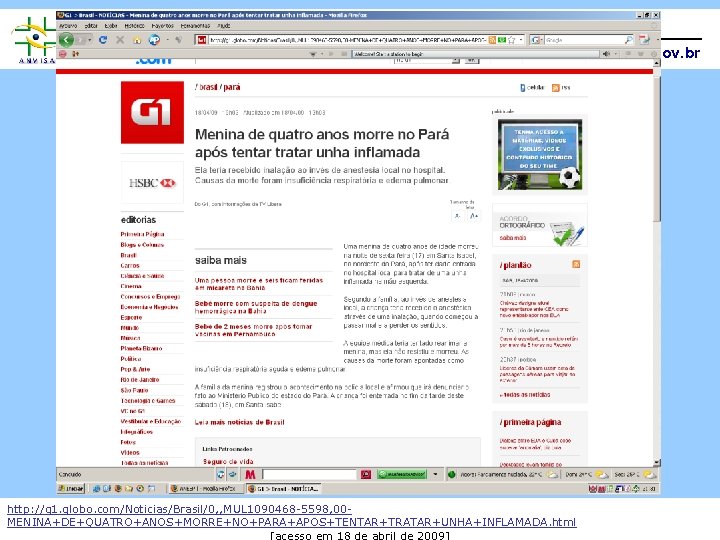
Task: Open the Exibir menu
Action: (111, 26)
